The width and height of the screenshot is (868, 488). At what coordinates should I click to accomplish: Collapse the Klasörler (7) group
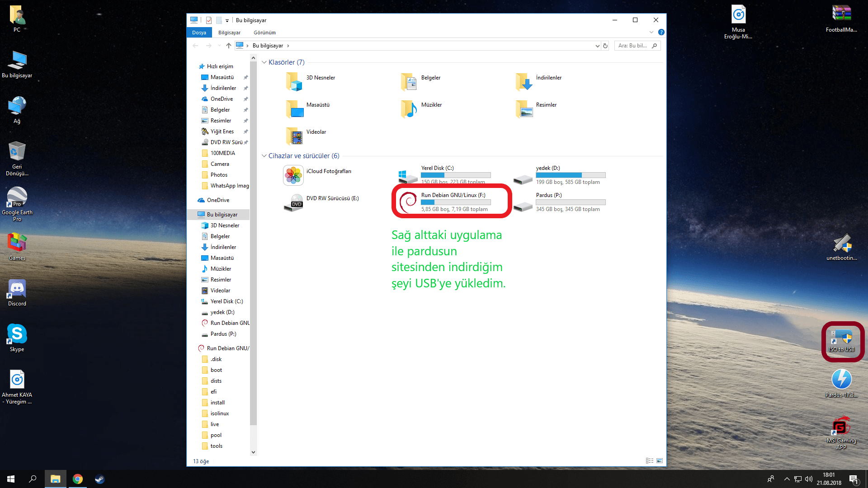pos(264,62)
